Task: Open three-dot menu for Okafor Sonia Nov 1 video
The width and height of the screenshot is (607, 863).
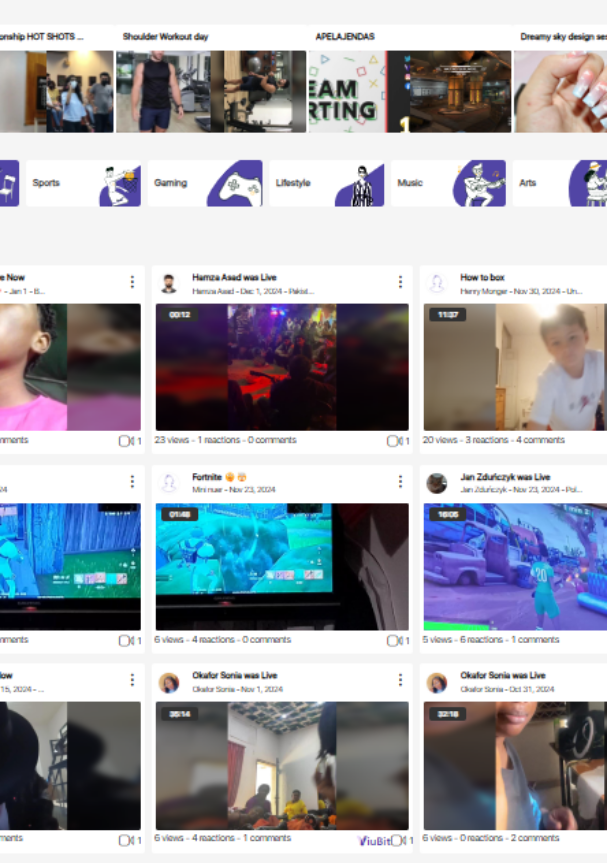Action: (x=400, y=680)
